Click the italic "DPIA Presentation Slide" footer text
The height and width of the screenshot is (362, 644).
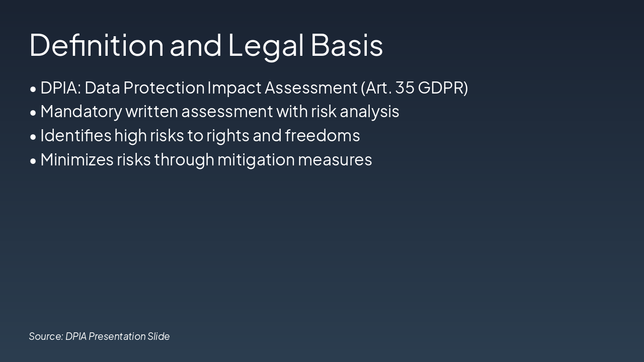[x=118, y=336]
